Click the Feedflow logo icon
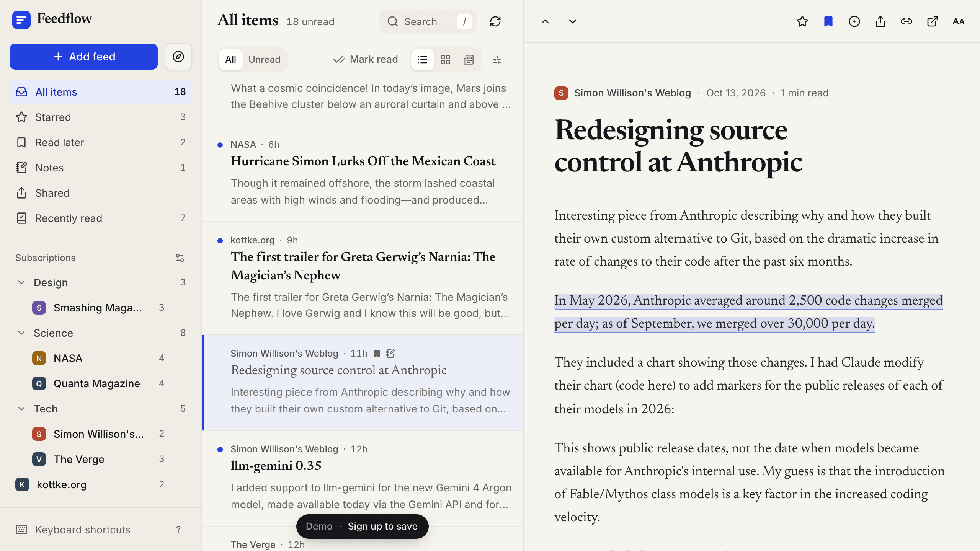The height and width of the screenshot is (551, 980). pos(21,20)
